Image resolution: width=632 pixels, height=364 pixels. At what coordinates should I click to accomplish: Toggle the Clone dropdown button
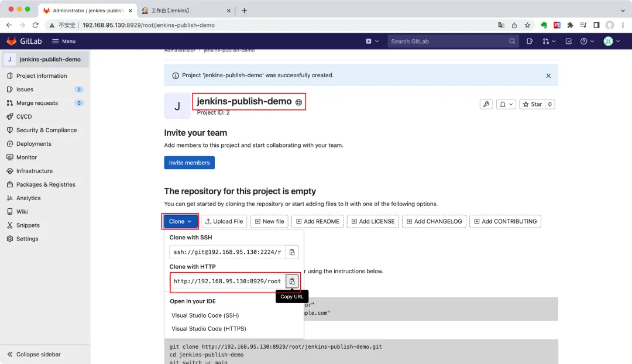pos(180,221)
